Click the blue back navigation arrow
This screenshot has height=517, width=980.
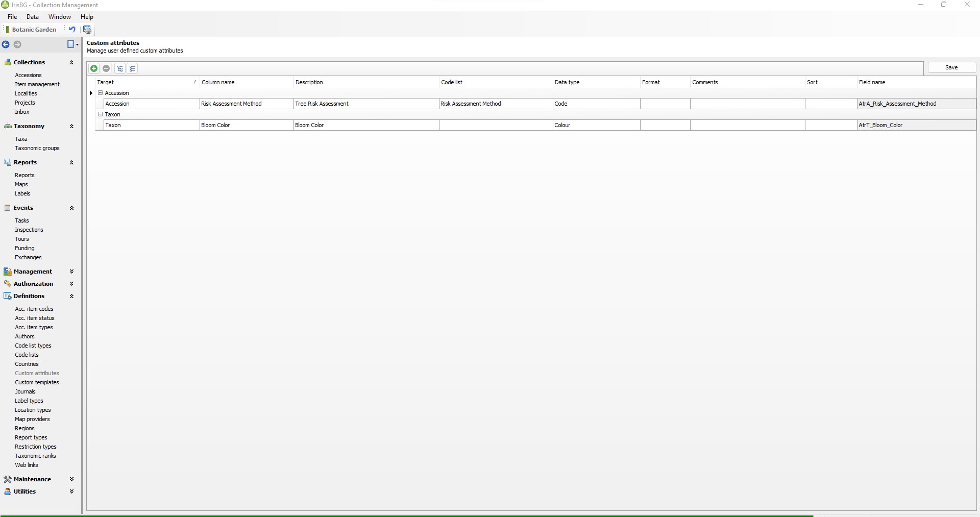6,44
